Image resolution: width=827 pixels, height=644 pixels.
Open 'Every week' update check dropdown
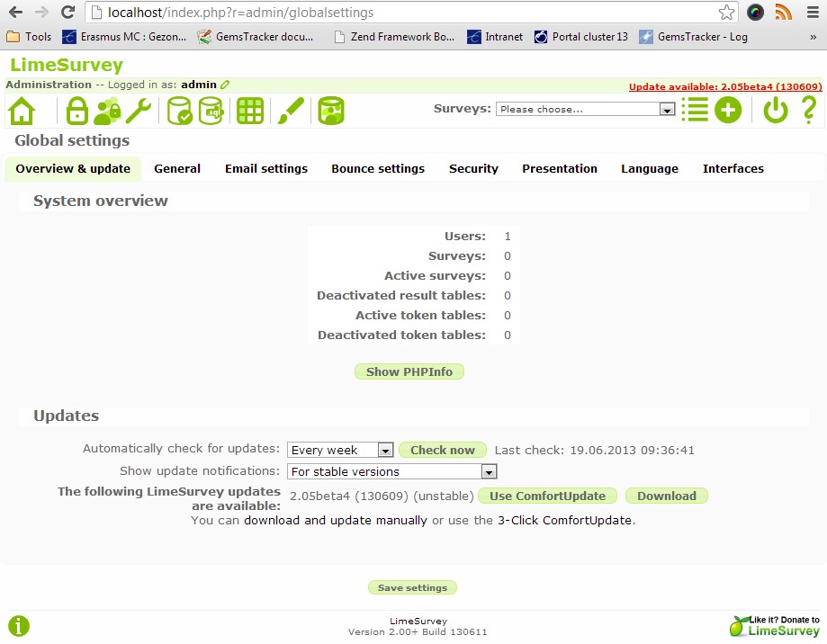pyautogui.click(x=340, y=450)
